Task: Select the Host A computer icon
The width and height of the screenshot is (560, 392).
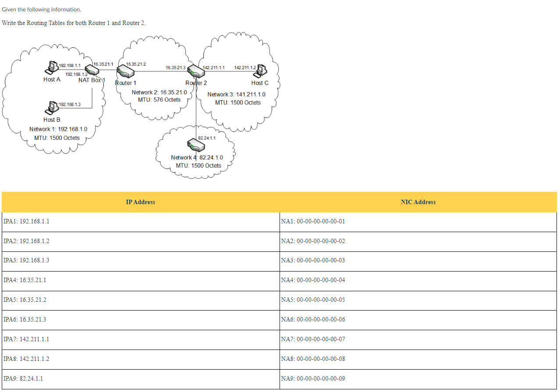Action: [x=51, y=68]
